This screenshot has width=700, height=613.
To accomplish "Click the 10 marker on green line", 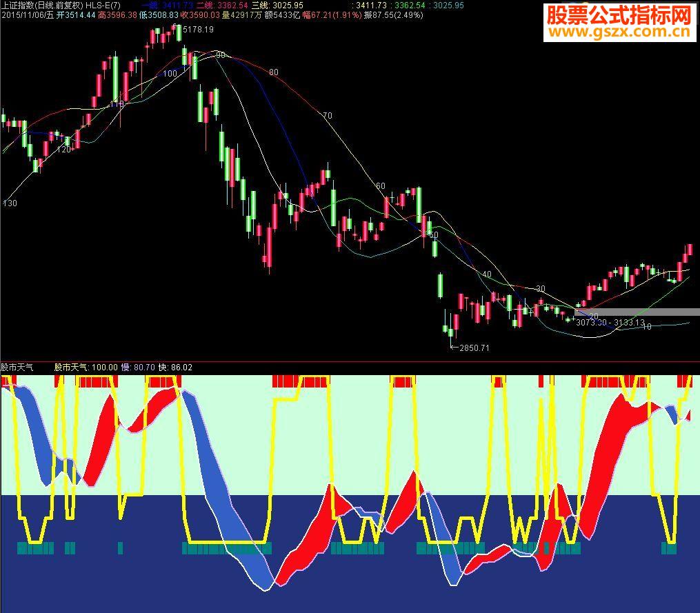I will click(x=646, y=326).
